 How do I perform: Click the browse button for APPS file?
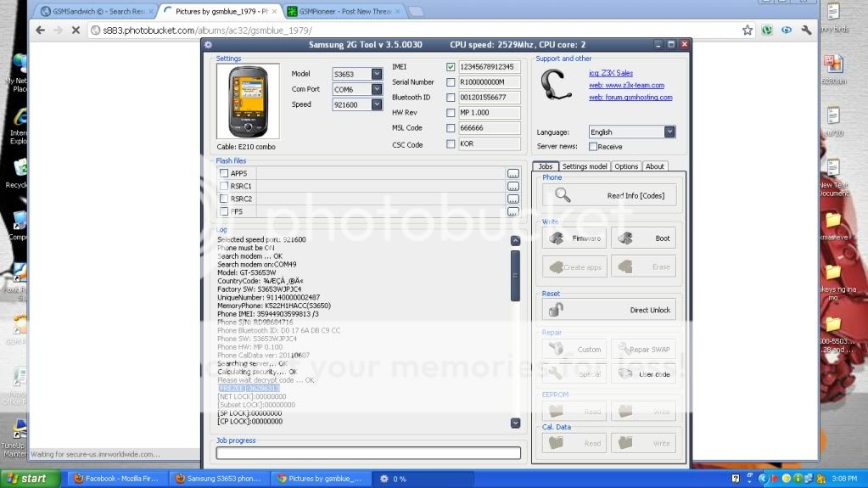tap(512, 174)
